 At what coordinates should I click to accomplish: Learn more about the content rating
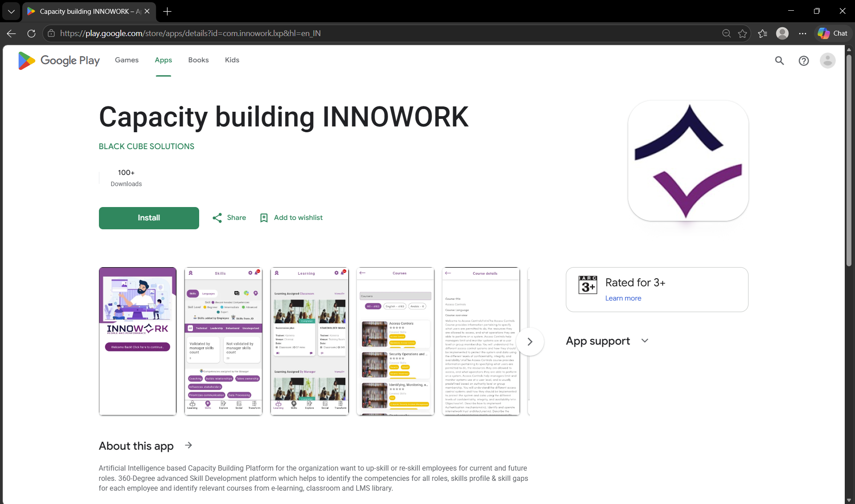click(x=623, y=298)
